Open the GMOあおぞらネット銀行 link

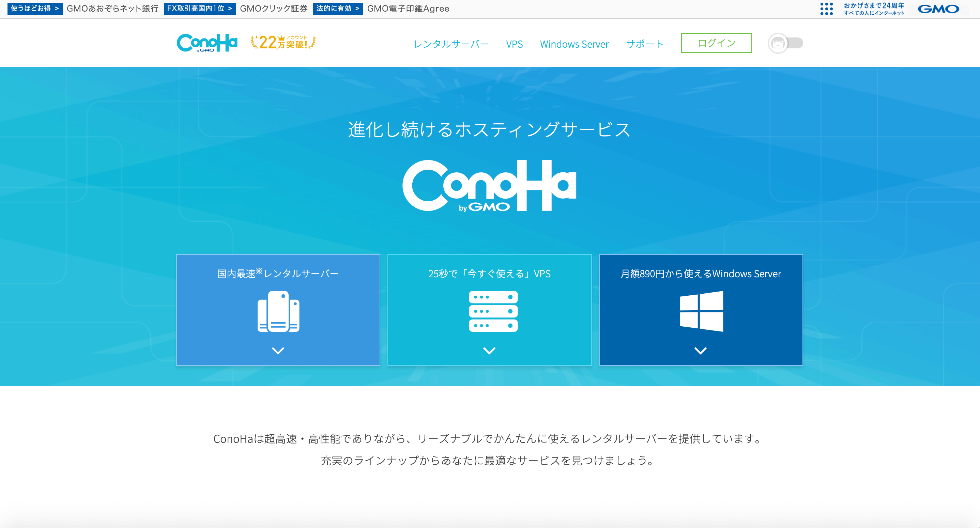pos(112,9)
